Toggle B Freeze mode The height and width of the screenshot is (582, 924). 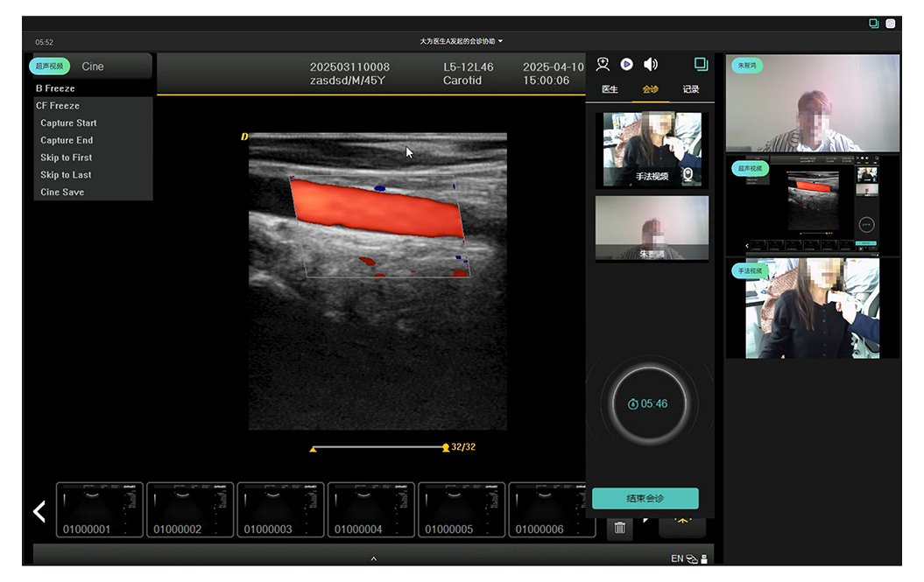(x=55, y=88)
